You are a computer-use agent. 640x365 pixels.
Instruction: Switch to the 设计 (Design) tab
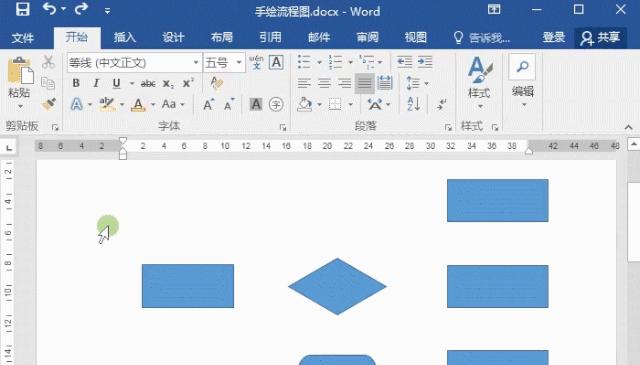click(173, 38)
